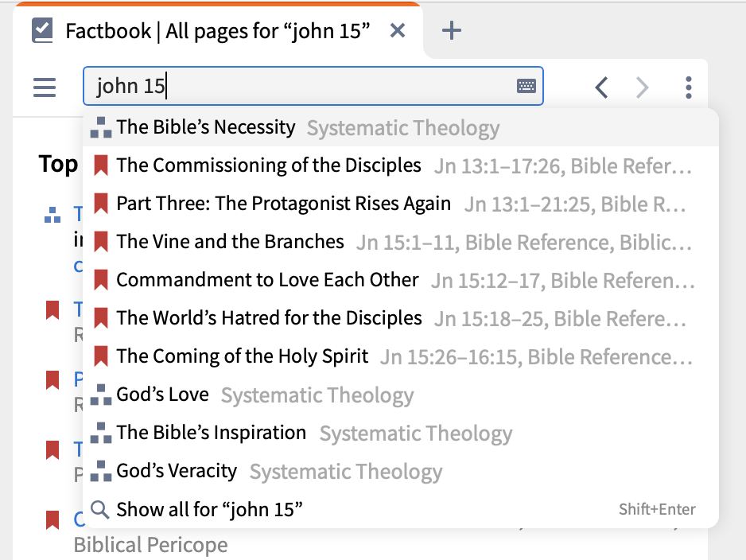Choose The World's Hatred for the Disciples
This screenshot has width=746, height=560.
401,318
